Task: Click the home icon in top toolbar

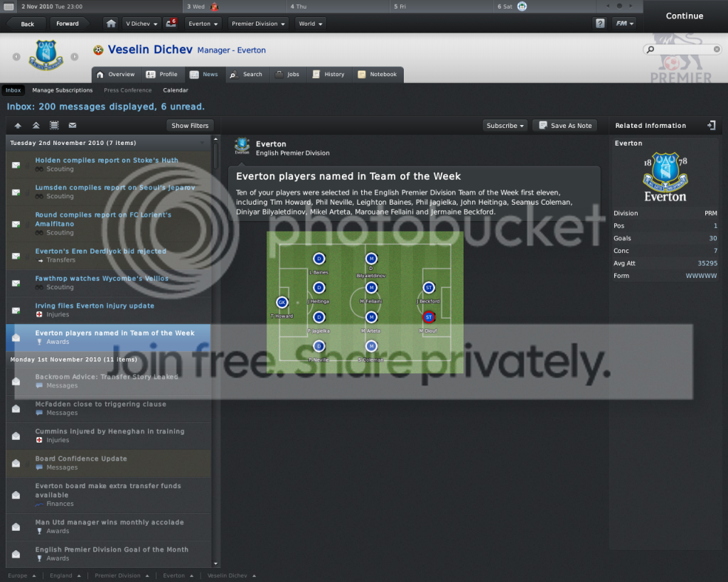Action: (x=111, y=23)
